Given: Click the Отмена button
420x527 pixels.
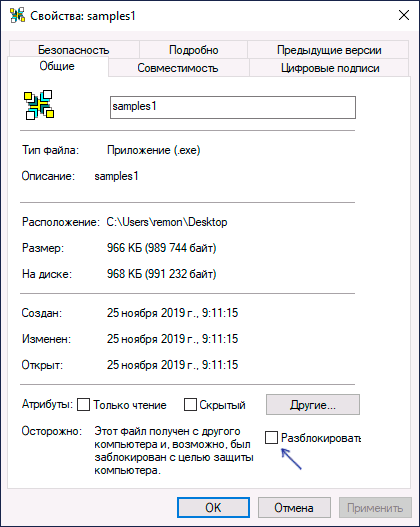Looking at the screenshot, I should [x=294, y=508].
